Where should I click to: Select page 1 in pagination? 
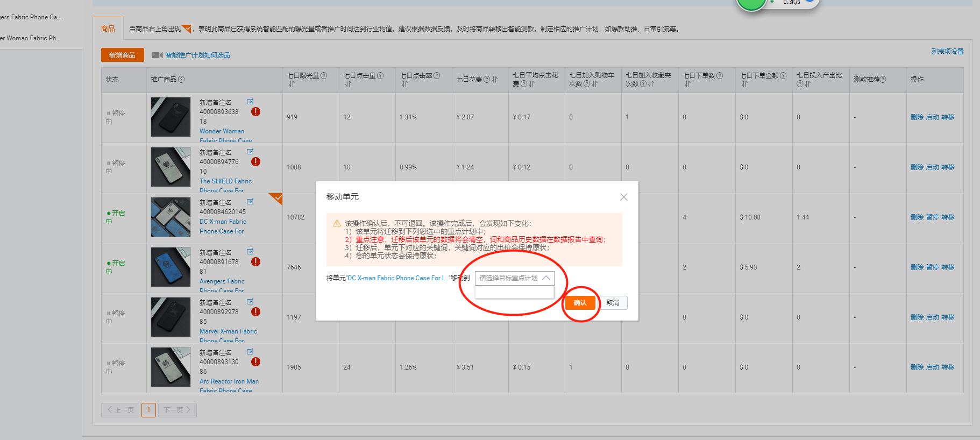pyautogui.click(x=149, y=410)
